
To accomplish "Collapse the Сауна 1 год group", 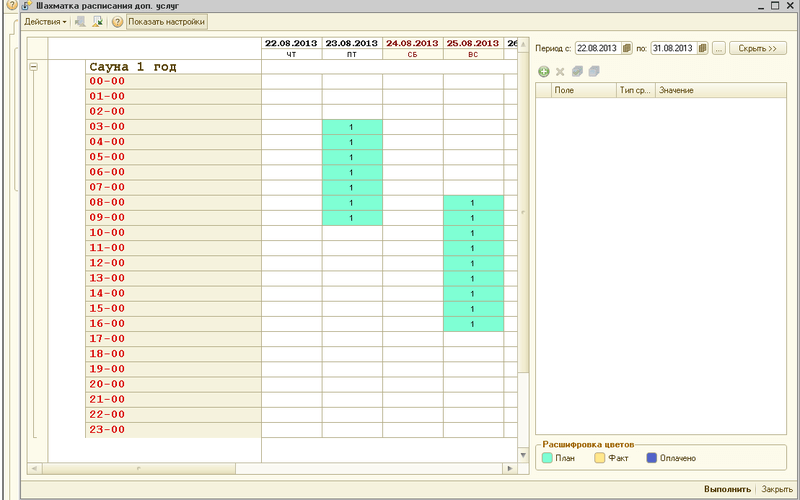I will coord(35,67).
